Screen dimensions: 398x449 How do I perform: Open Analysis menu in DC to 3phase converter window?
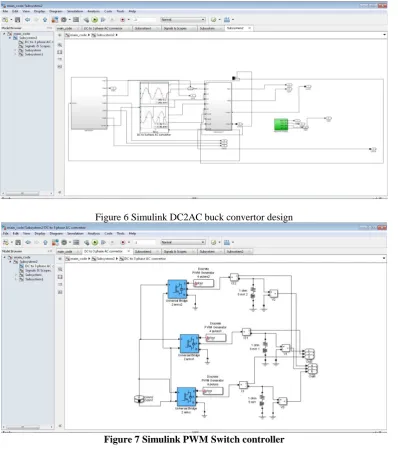[x=94, y=234]
